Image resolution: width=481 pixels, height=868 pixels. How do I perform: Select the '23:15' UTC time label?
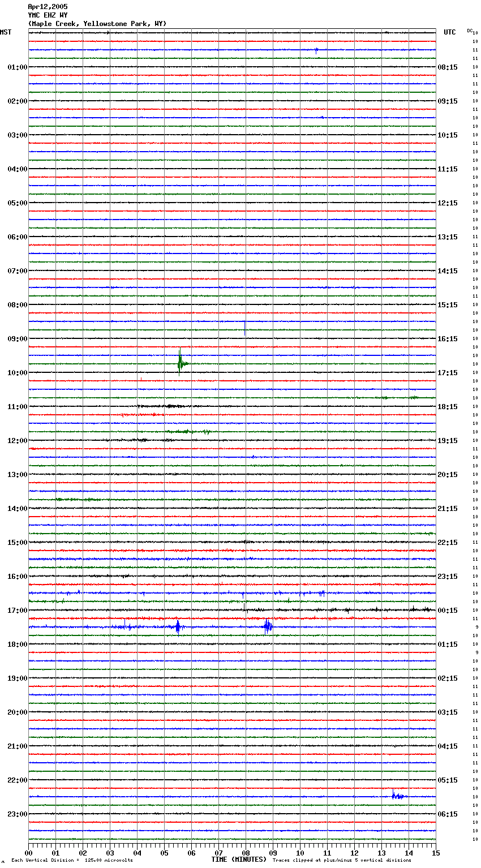[448, 577]
